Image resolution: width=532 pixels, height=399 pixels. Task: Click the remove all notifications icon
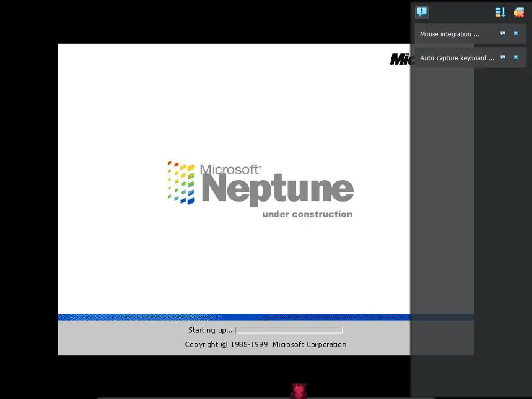(519, 12)
